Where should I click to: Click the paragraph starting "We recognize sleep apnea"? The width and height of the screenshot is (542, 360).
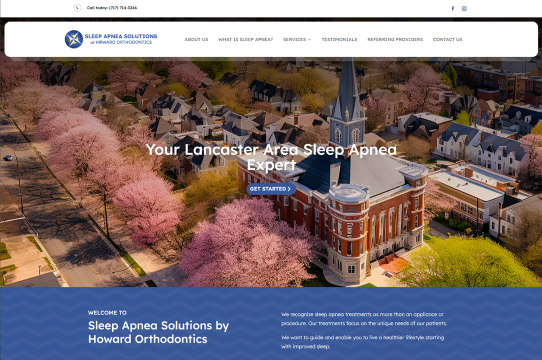click(364, 319)
